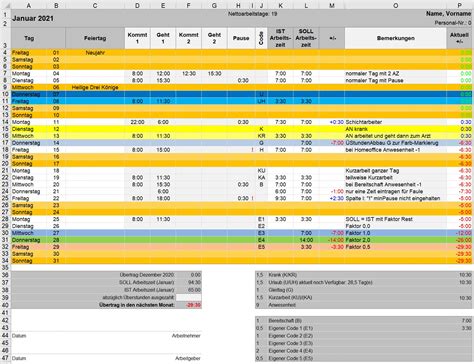Viewport: 474px width, 364px height.
Task: Click the rotated 'Code' heading cell
Action: [261, 38]
